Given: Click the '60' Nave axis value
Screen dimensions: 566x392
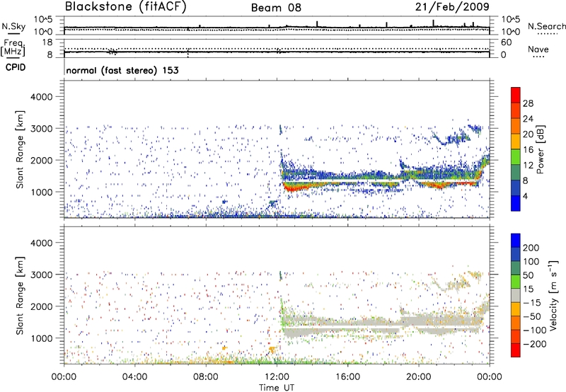Looking at the screenshot, I should pos(506,42).
